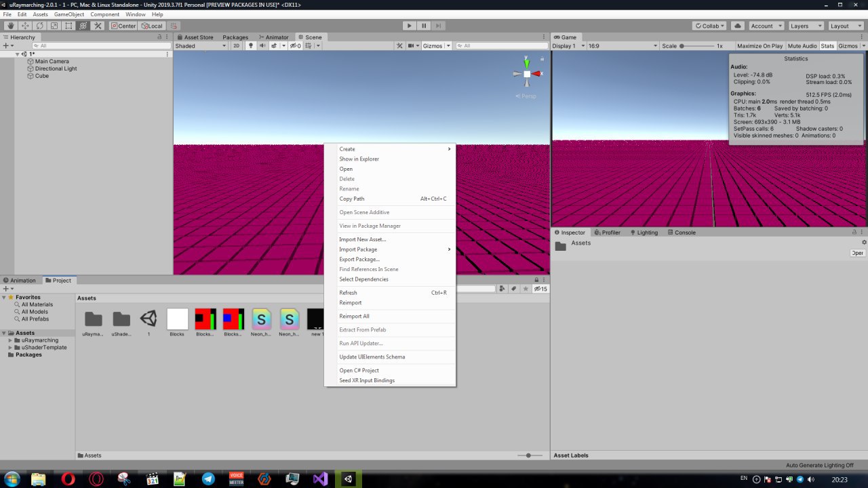Click search by type icon in Project

coord(502,289)
